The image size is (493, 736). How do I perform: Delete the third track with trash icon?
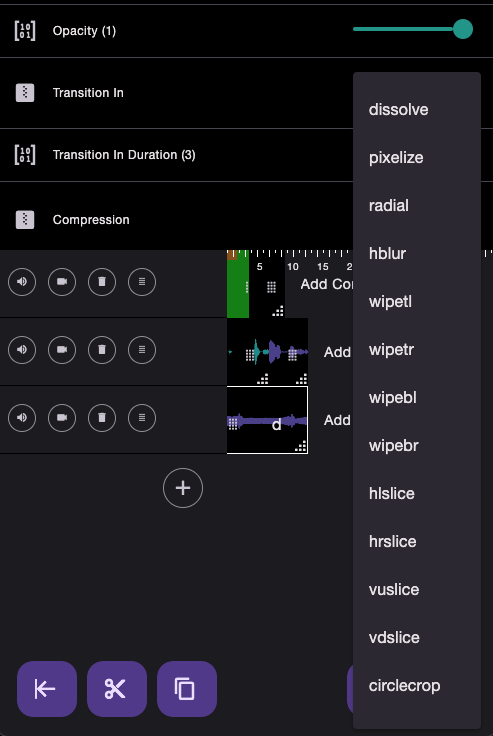click(102, 418)
